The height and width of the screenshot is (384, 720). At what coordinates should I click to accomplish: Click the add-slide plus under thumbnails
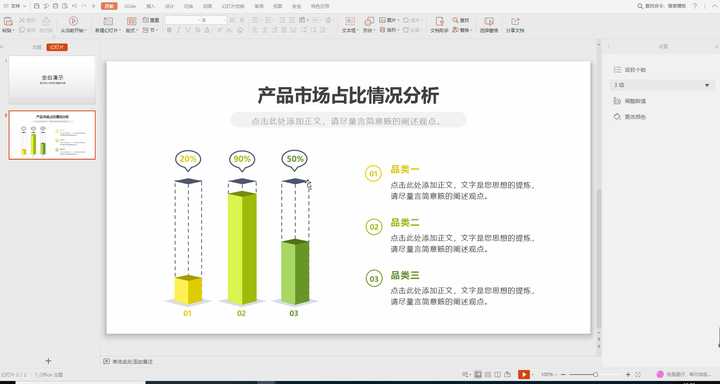[48, 361]
